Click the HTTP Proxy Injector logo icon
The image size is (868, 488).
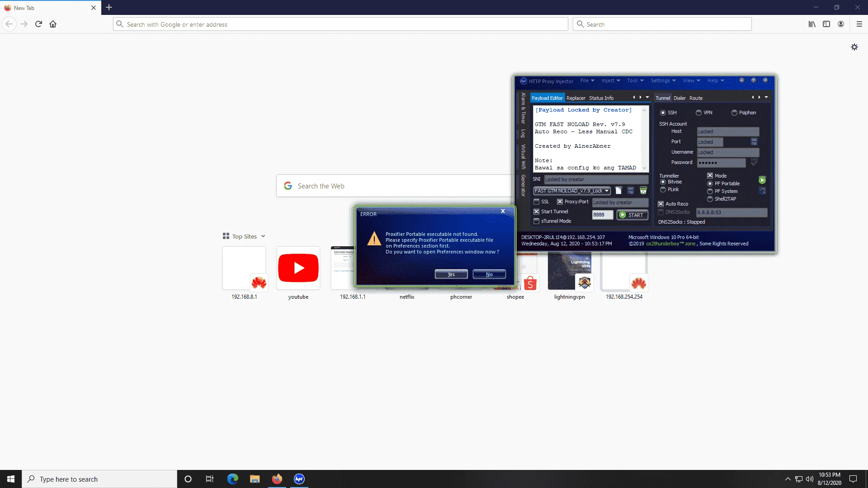pyautogui.click(x=524, y=81)
